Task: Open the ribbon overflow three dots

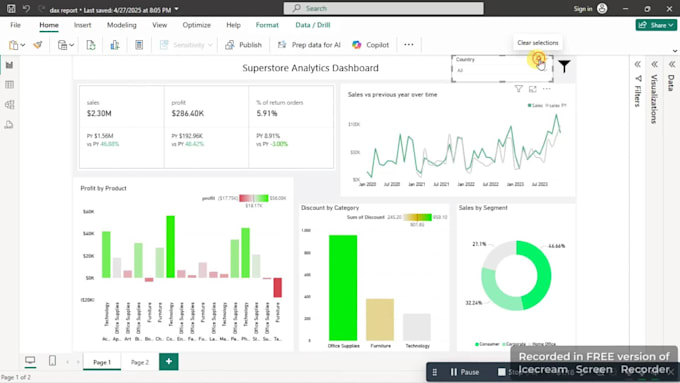Action: (x=409, y=45)
